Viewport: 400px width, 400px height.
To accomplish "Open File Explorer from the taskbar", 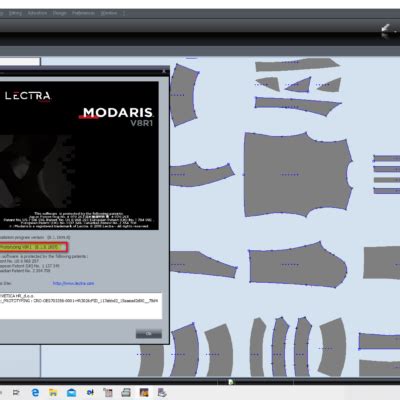I will pos(53,392).
